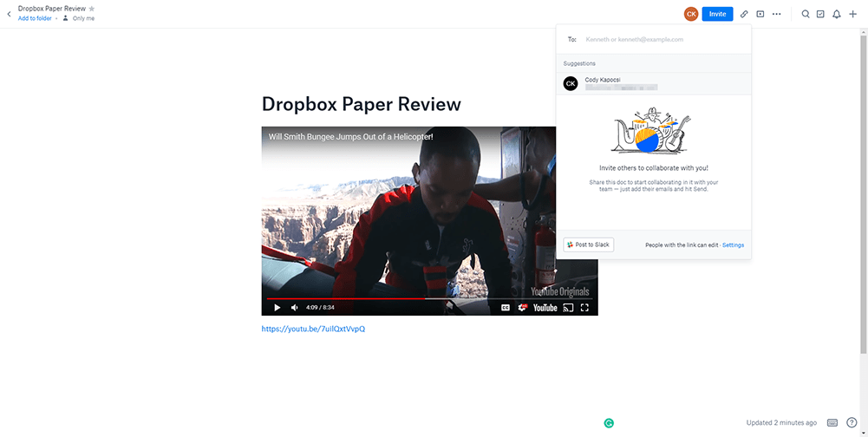Open search with the magnifying glass icon
Image resolution: width=868 pixels, height=437 pixels.
click(806, 14)
